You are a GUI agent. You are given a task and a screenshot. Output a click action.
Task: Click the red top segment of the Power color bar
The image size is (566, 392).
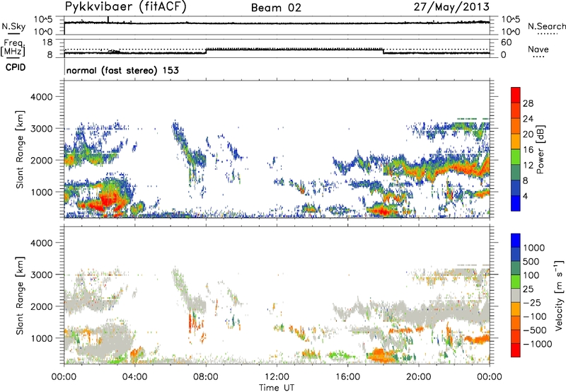click(x=516, y=95)
